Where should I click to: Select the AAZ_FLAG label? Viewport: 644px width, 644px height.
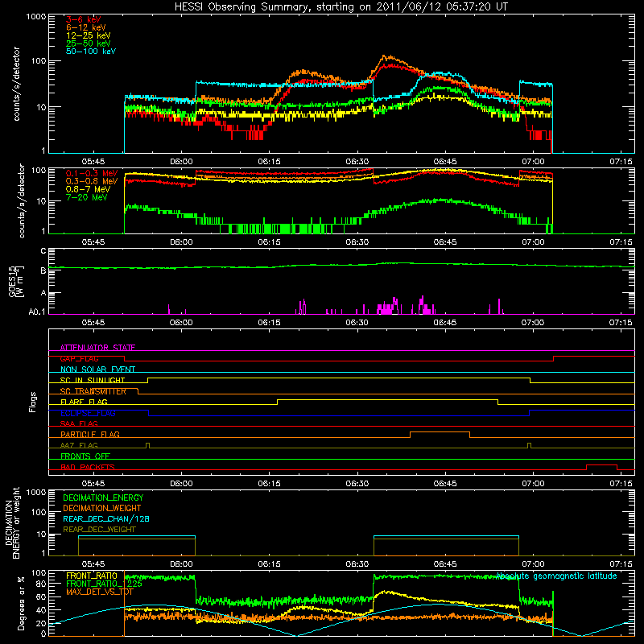(79, 445)
